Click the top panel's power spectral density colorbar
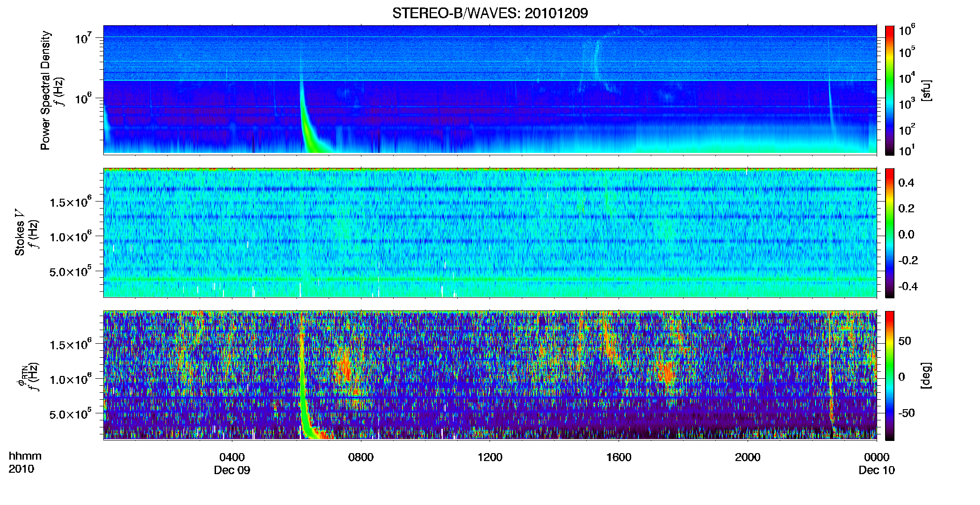This screenshot has height=505, width=980. click(890, 90)
